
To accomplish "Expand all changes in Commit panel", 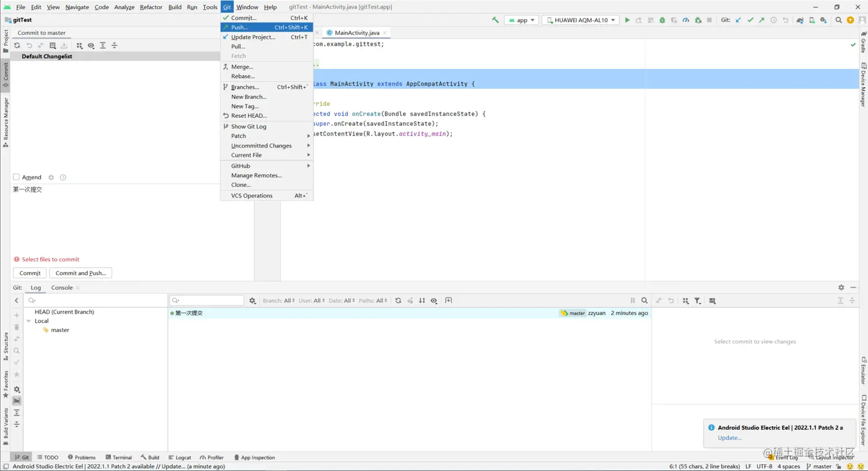I will pos(103,45).
